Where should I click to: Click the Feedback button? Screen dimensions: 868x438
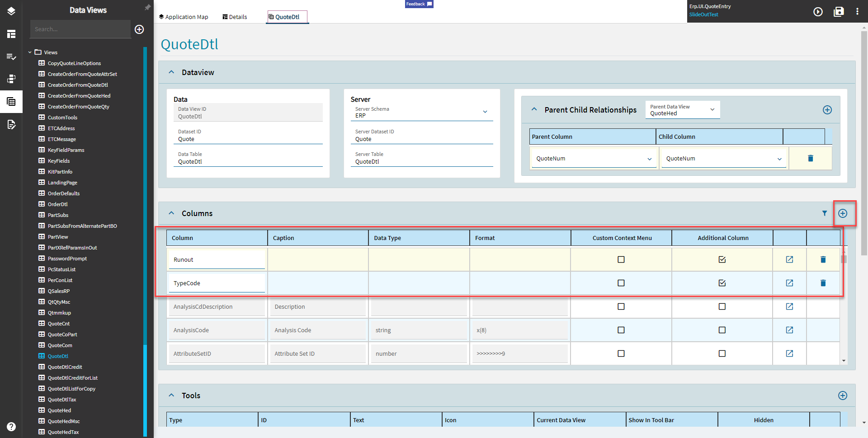419,4
